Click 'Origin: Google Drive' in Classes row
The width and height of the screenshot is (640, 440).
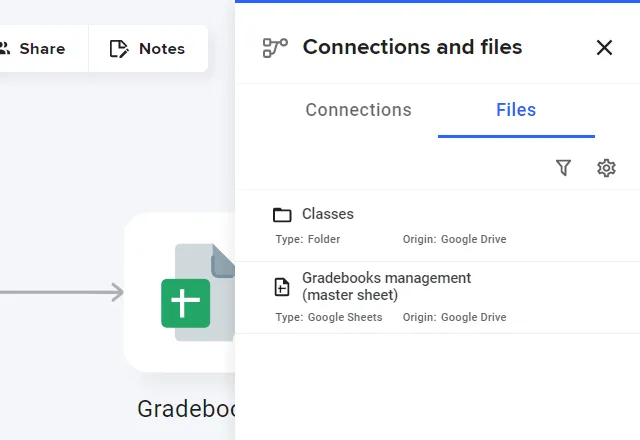pyautogui.click(x=454, y=239)
